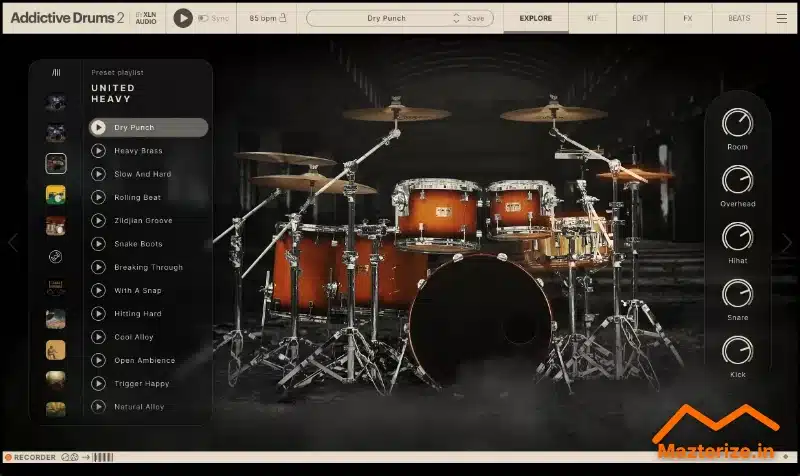Image resolution: width=800 pixels, height=476 pixels.
Task: Select the Heavy Brass preset name
Action: [x=138, y=151]
